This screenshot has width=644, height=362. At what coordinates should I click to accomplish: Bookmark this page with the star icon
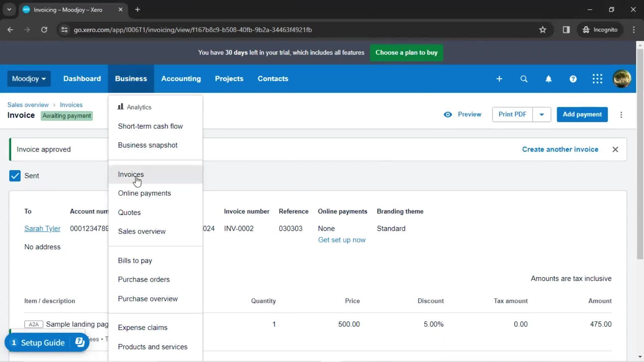point(543,30)
